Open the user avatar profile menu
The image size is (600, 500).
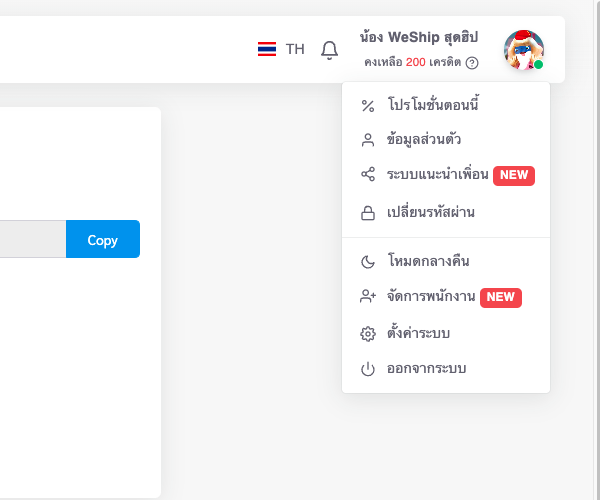point(524,50)
